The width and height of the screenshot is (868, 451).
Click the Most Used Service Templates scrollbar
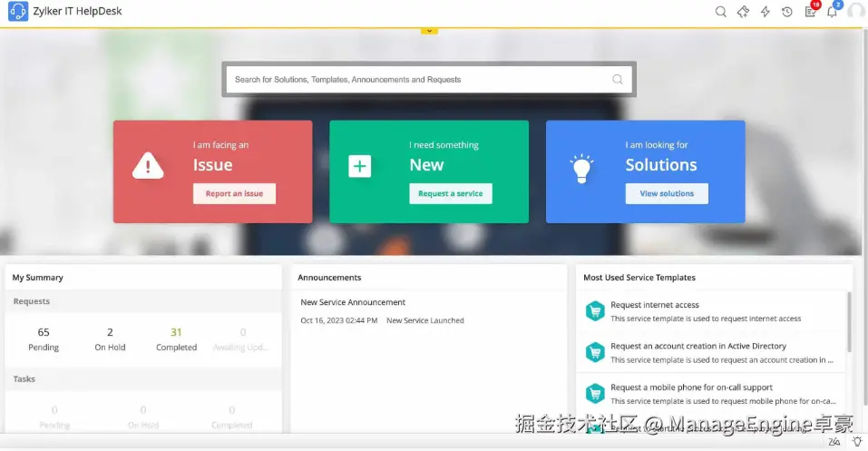849,321
